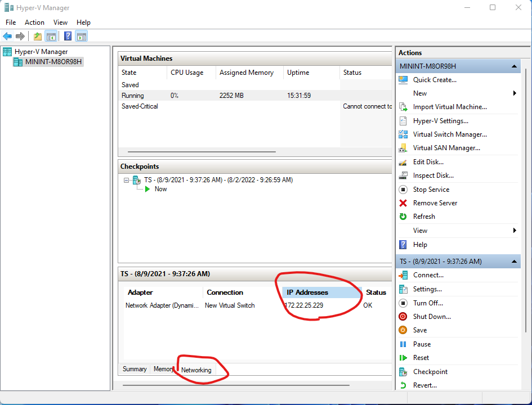Select the Saved-Critical virtual machine row
Viewport: 532px width, 405px height.
tap(255, 106)
